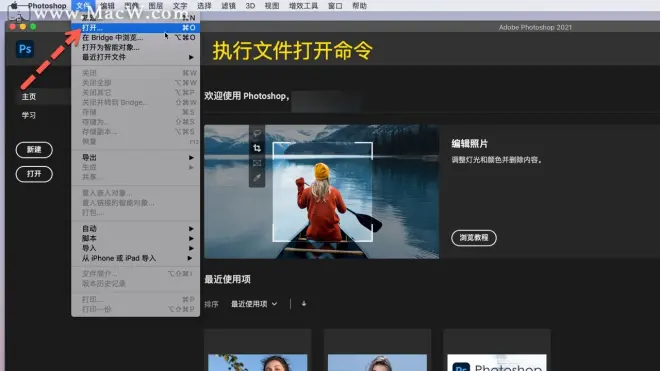660x371 pixels.
Task: Expand the 最近打开文件 submenu
Action: tap(136, 57)
